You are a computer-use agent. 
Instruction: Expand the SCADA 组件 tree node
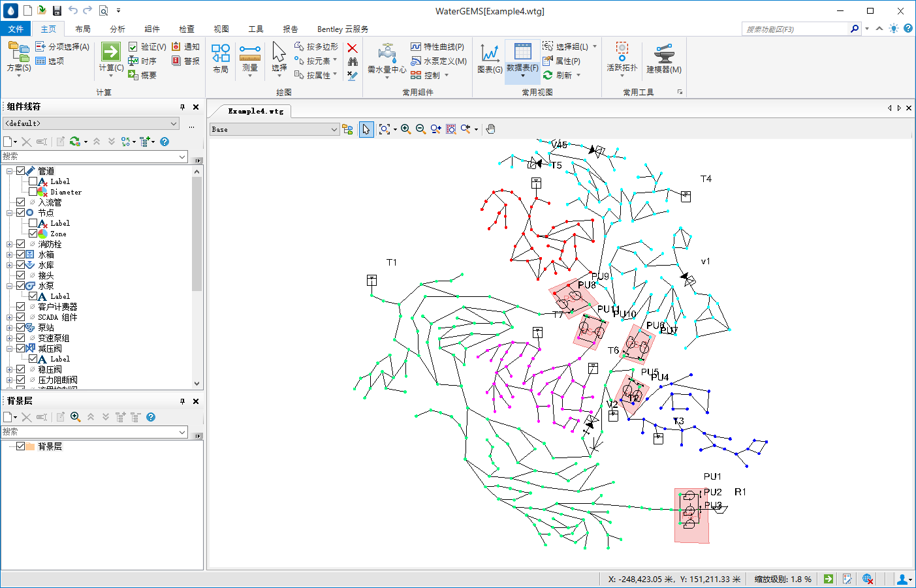point(10,317)
